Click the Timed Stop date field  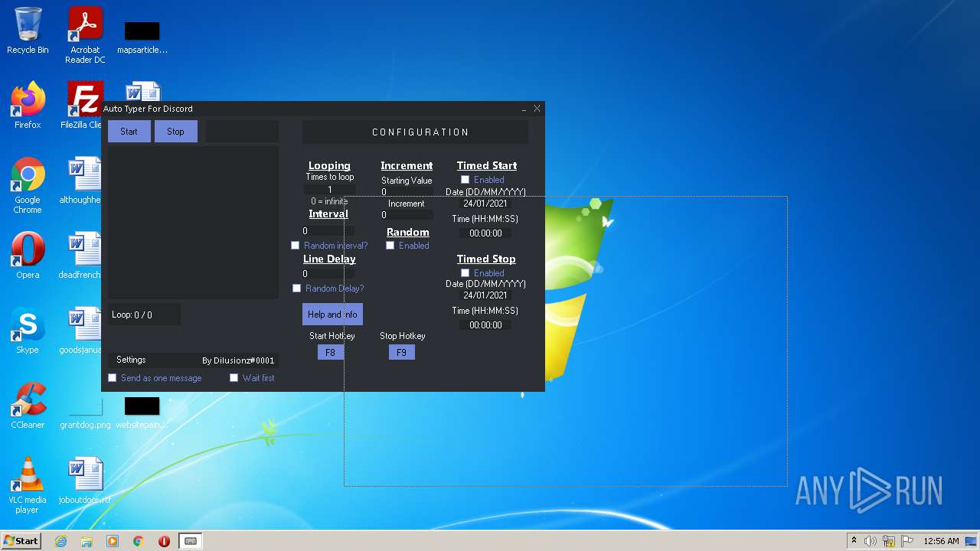485,295
